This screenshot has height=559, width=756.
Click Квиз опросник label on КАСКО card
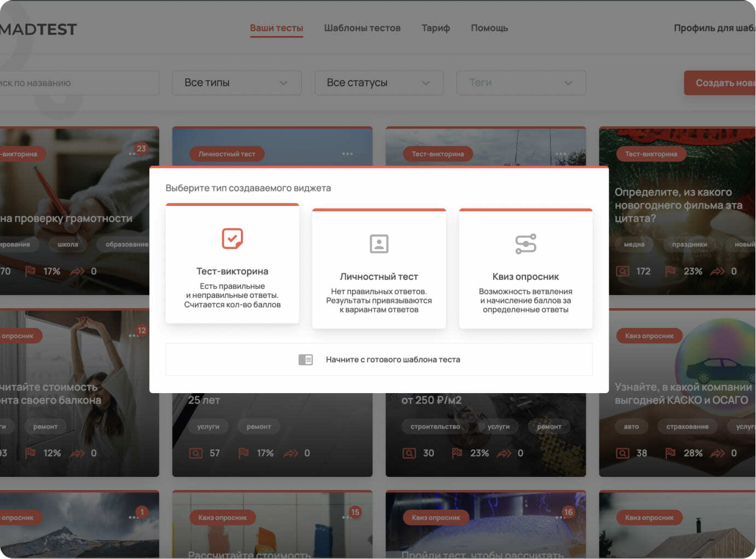(649, 336)
